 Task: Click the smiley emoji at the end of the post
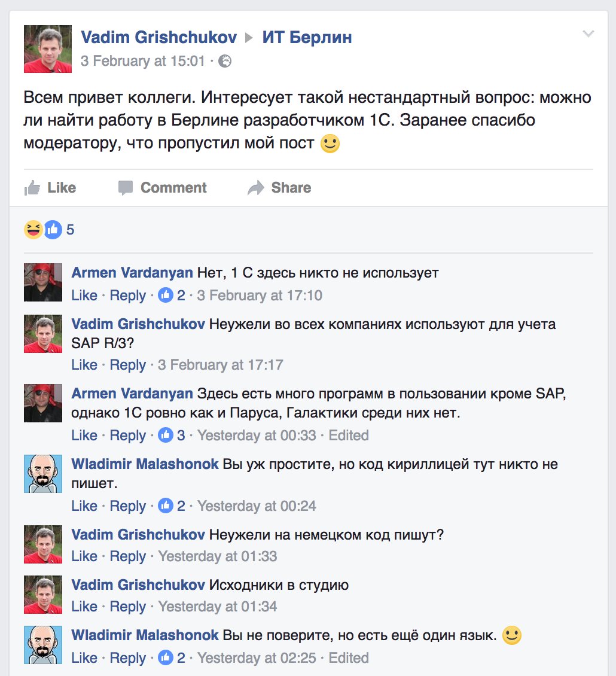[329, 143]
